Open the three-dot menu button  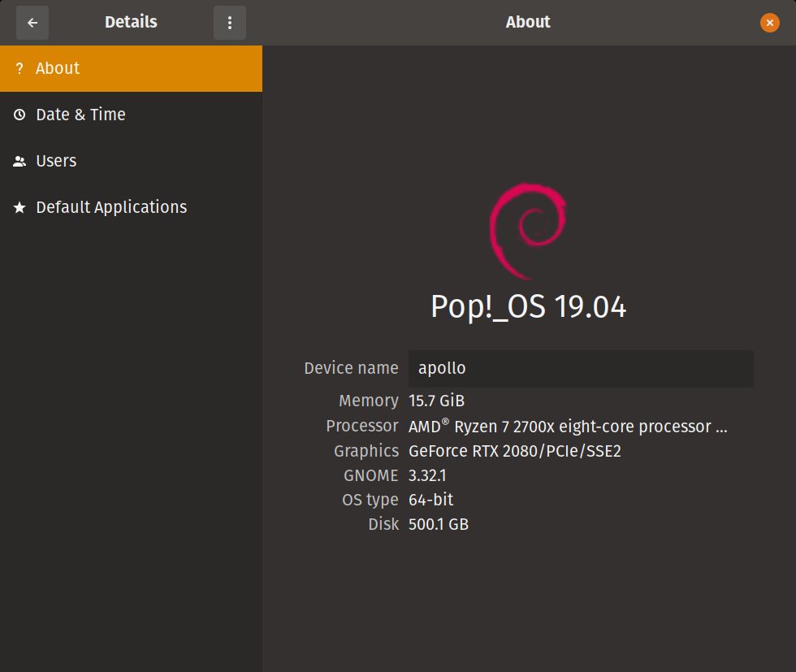tap(230, 22)
